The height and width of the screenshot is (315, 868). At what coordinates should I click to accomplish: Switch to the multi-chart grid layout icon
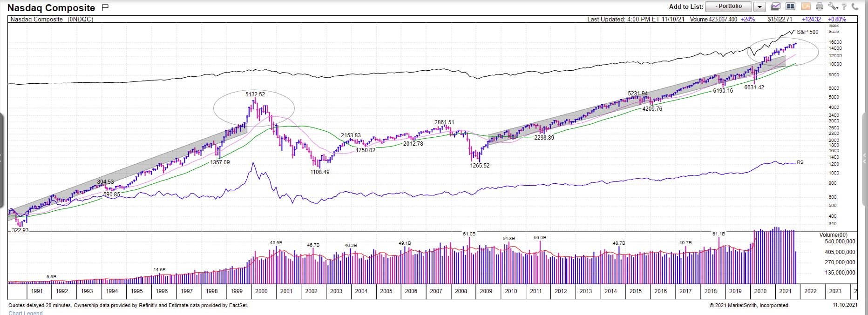point(790,7)
